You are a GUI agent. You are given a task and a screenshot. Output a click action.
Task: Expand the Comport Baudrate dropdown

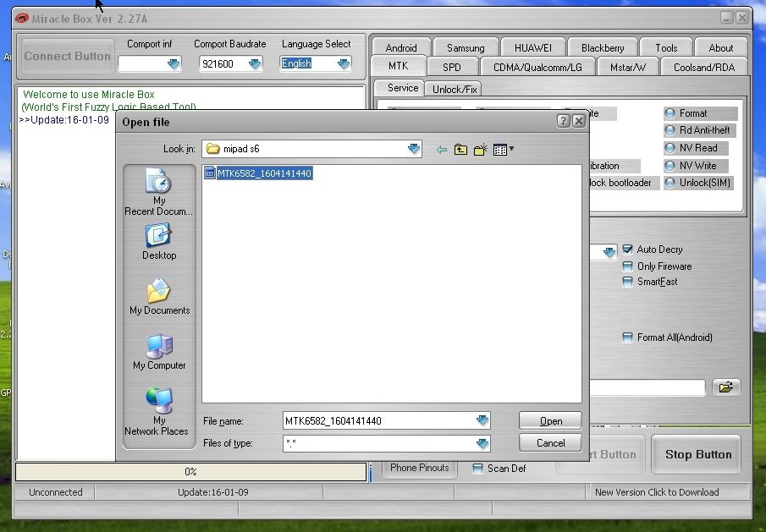click(x=255, y=64)
